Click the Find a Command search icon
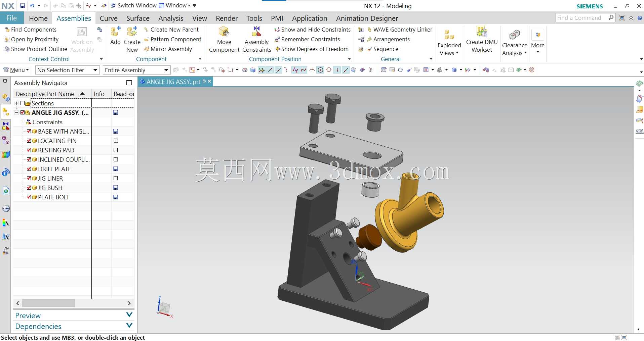644x341 pixels. pyautogui.click(x=611, y=17)
